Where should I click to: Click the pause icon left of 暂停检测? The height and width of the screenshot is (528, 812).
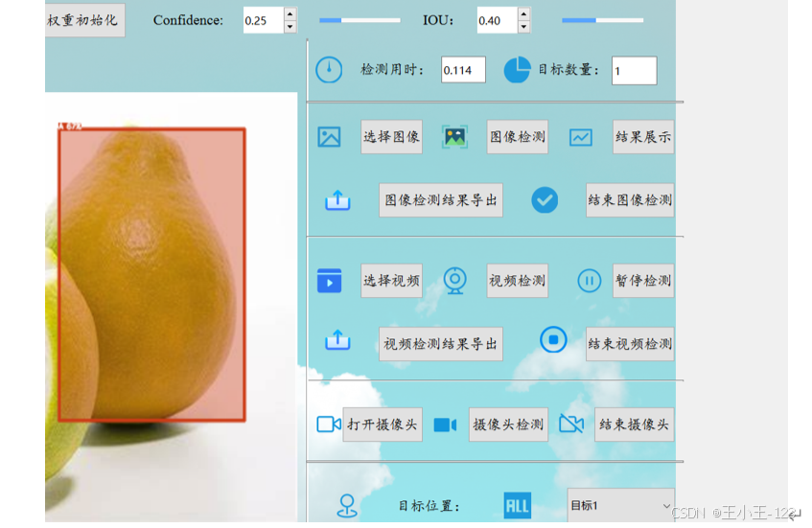pyautogui.click(x=589, y=281)
